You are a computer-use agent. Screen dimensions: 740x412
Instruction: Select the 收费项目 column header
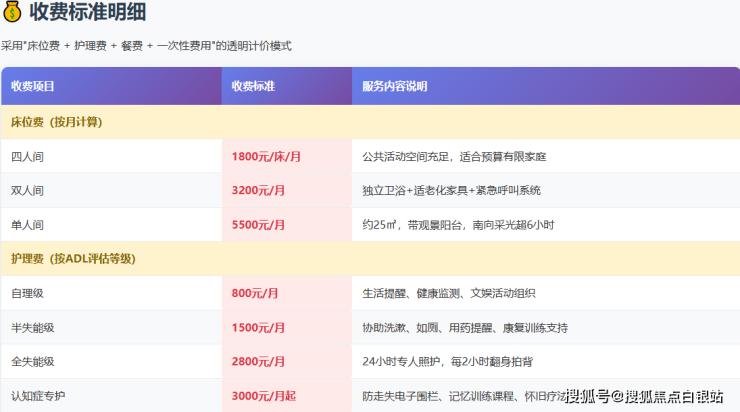[33, 86]
